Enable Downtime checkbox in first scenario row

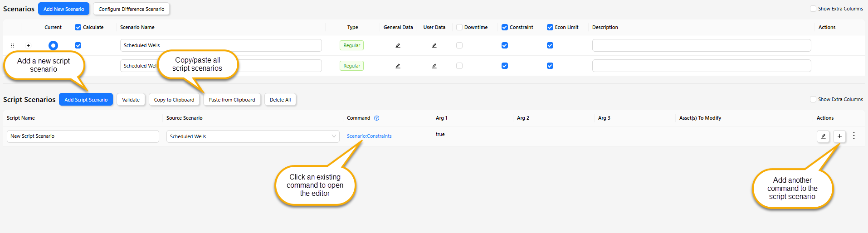coord(459,45)
